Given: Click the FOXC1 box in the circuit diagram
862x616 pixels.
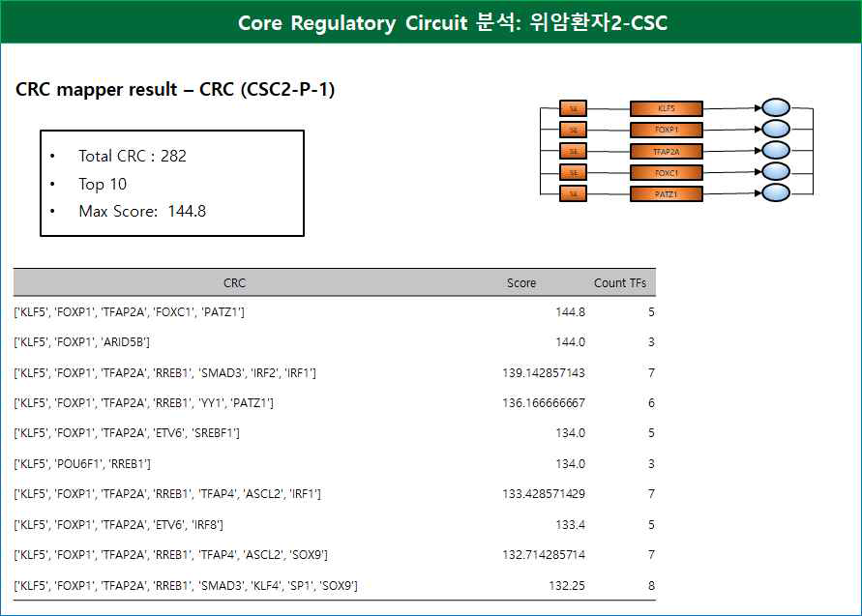Looking at the screenshot, I should pyautogui.click(x=667, y=172).
